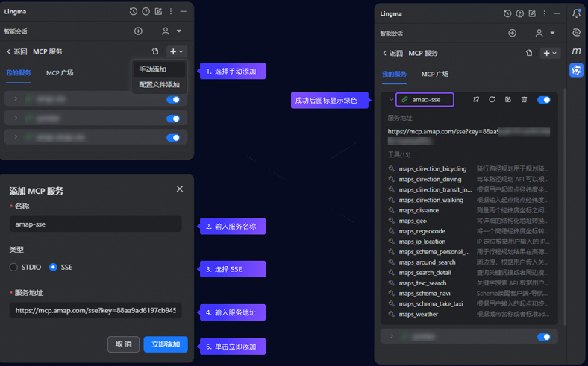Click the 立即添加 button
The height and width of the screenshot is (366, 588).
[x=166, y=344]
